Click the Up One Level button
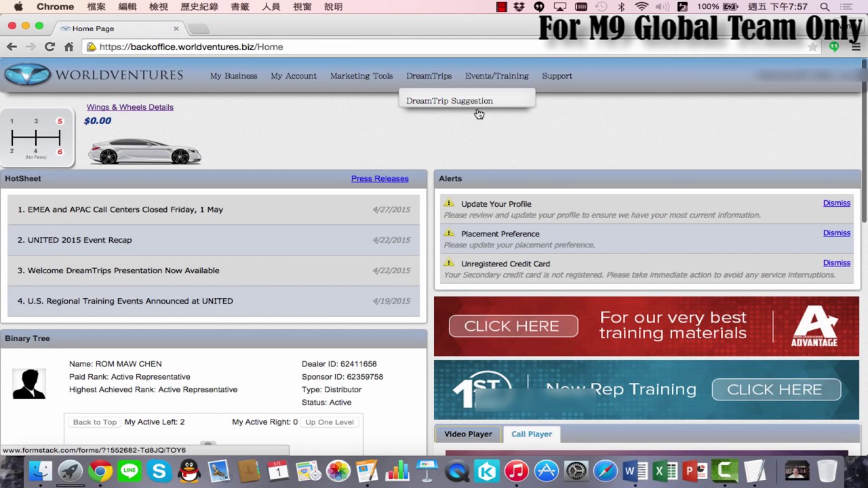 coord(330,422)
